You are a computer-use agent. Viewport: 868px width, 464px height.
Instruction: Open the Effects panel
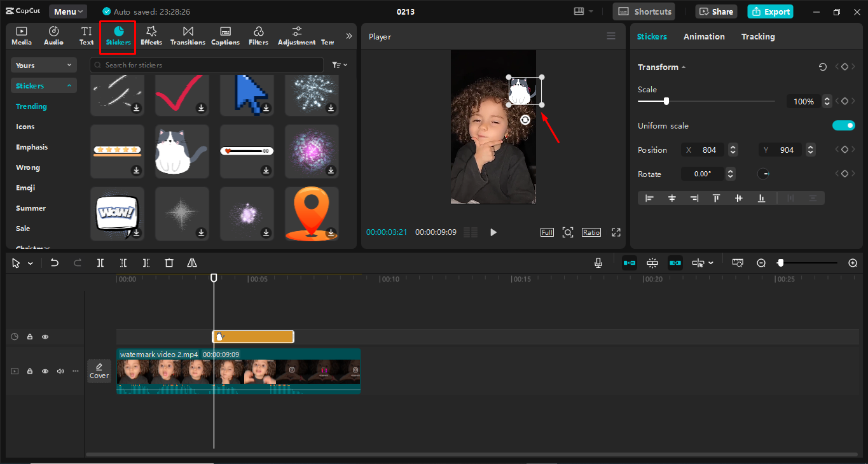pyautogui.click(x=151, y=36)
